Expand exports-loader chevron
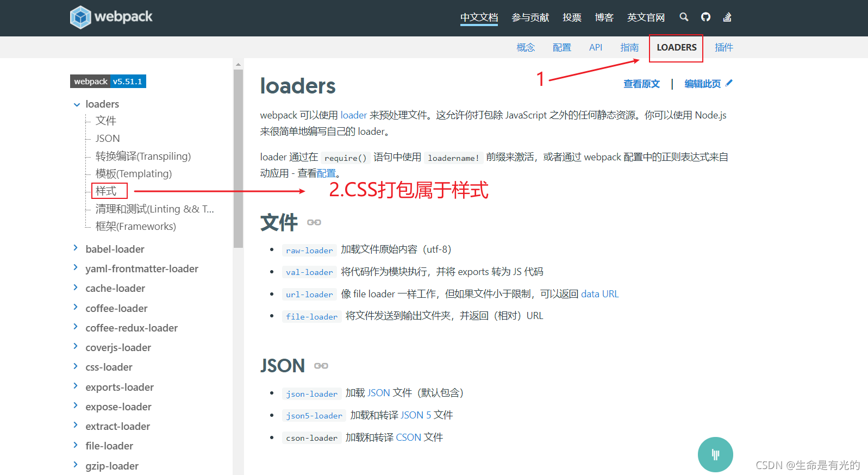The width and height of the screenshot is (868, 475). [76, 386]
